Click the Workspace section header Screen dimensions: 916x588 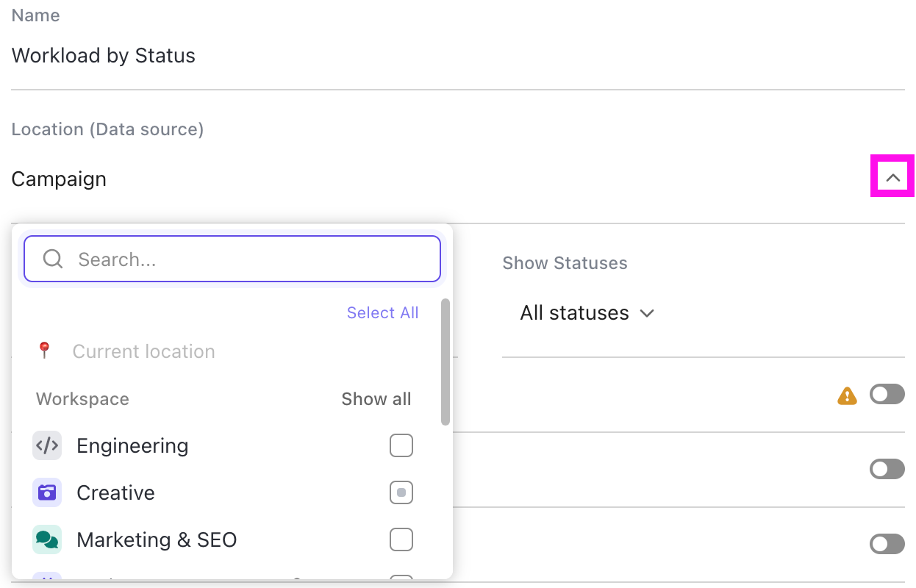point(82,399)
